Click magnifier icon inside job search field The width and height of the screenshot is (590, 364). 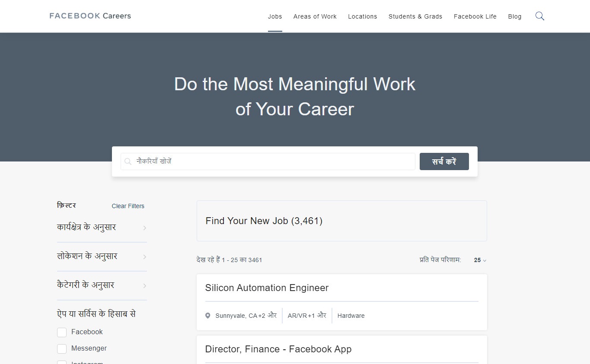[128, 161]
